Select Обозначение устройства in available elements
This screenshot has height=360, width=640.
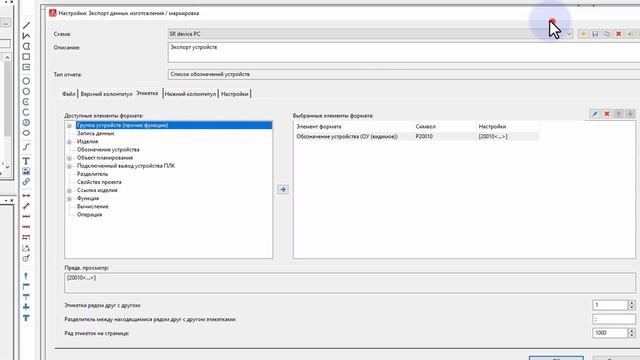pos(108,150)
